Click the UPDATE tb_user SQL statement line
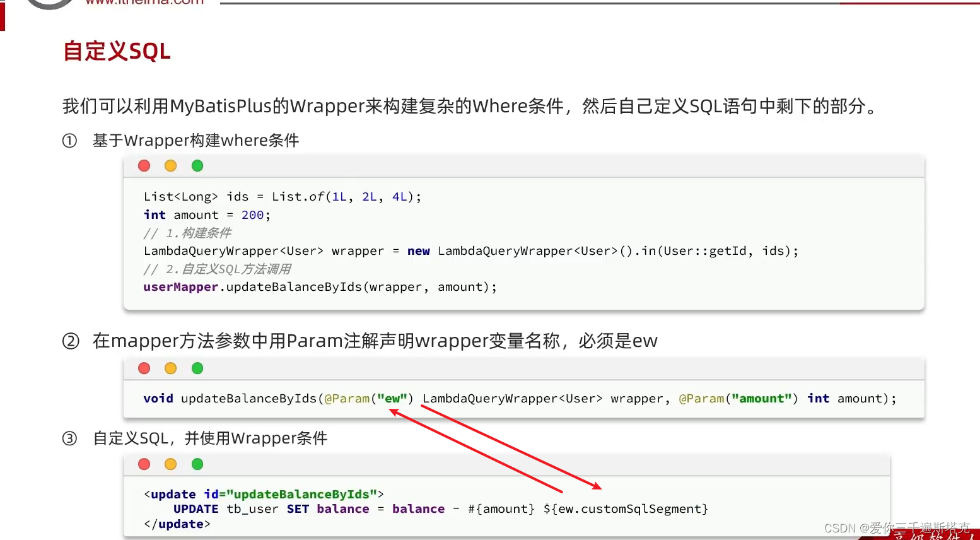The width and height of the screenshot is (980, 540). pos(284,508)
